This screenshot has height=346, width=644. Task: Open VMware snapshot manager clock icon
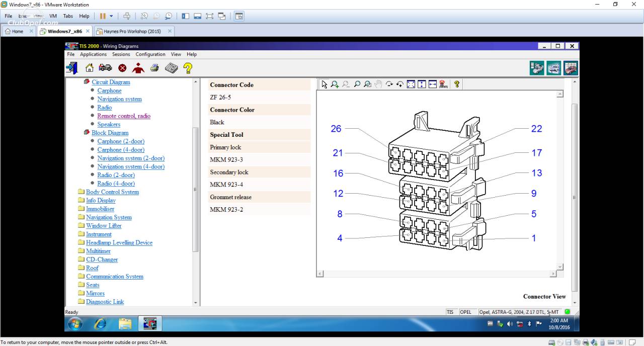pyautogui.click(x=169, y=16)
